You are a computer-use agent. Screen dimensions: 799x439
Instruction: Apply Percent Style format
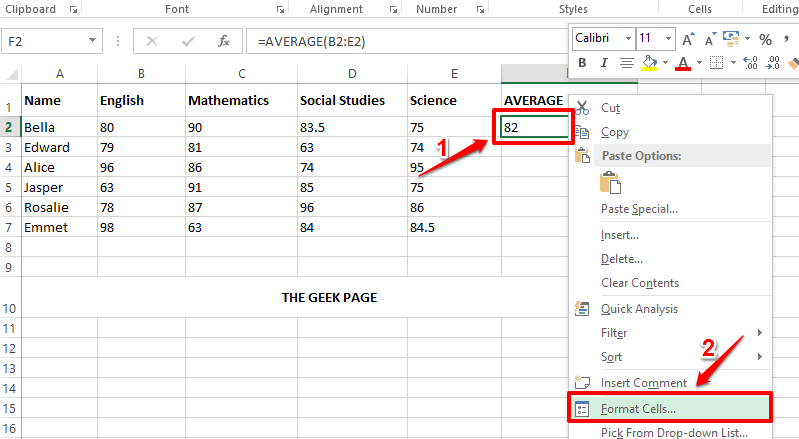[x=764, y=39]
